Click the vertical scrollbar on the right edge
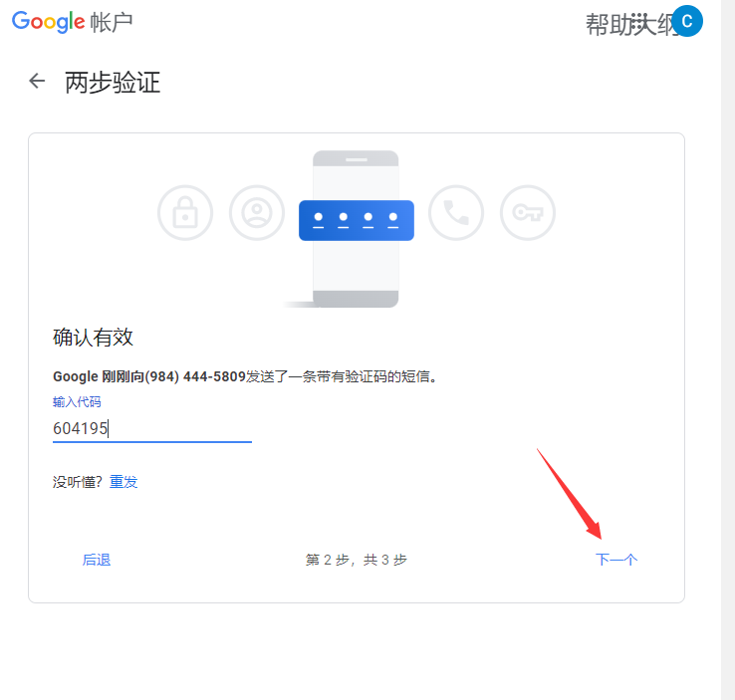 (727, 350)
